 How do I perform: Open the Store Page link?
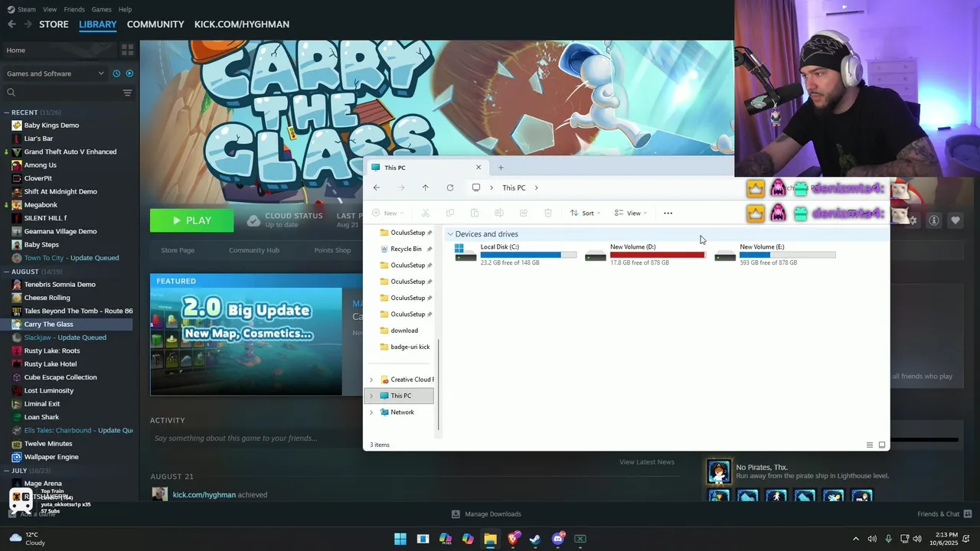tap(178, 250)
